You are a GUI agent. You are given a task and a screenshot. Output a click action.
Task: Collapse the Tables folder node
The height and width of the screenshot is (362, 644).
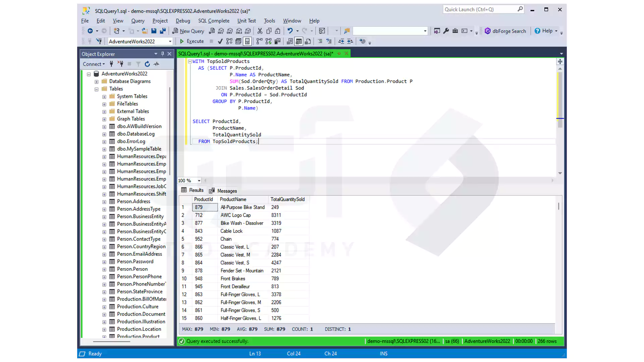96,89
